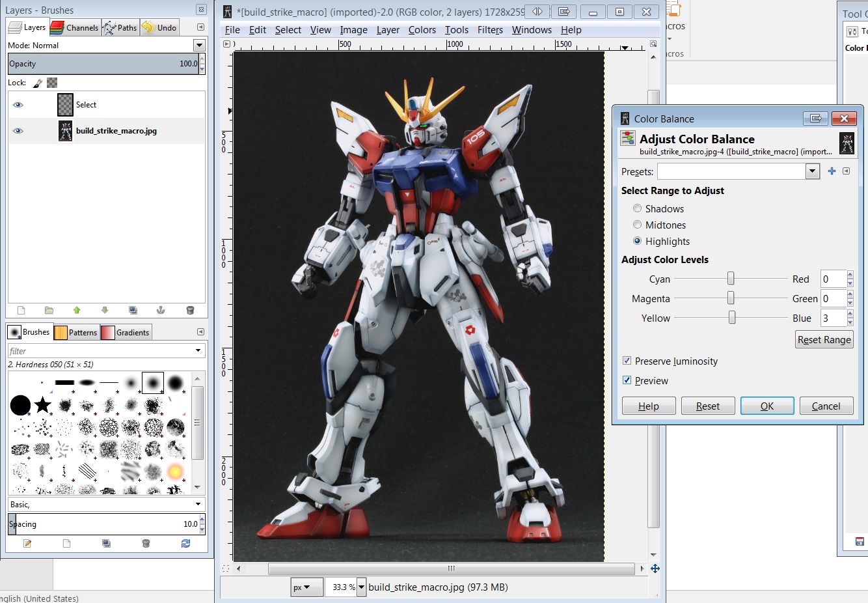The image size is (868, 603).
Task: Open the File menu
Action: [x=232, y=30]
